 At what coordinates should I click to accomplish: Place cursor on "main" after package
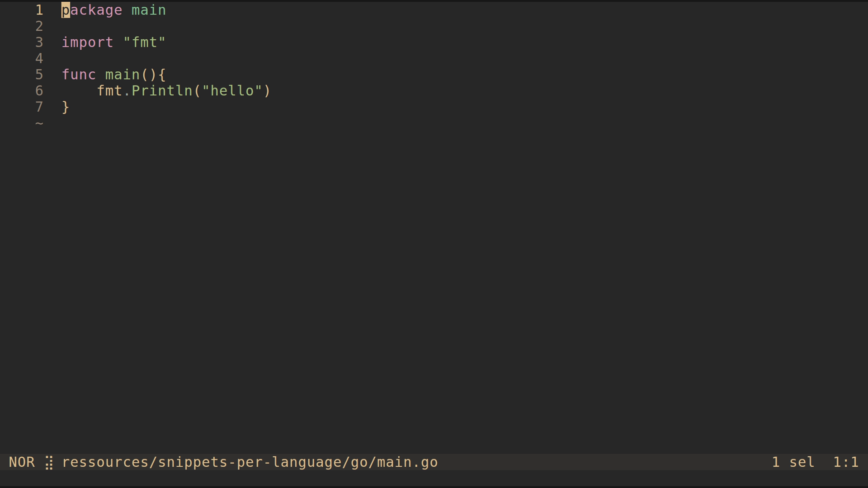[x=149, y=10]
